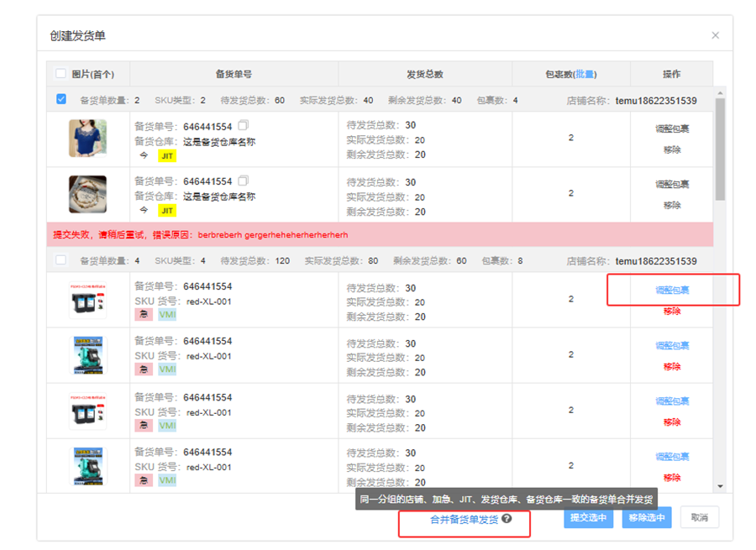Click the 包裹数: 4 summary value
The image size is (756, 550).
[497, 100]
